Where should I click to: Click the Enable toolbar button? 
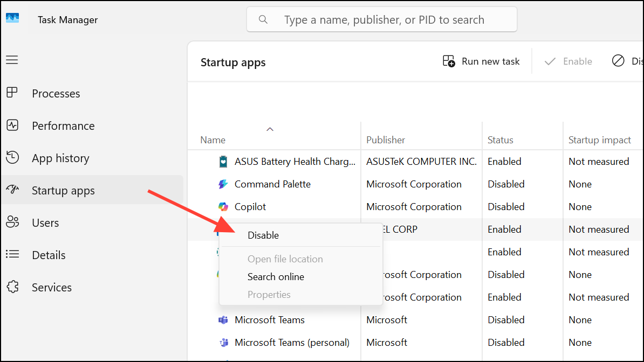(568, 61)
